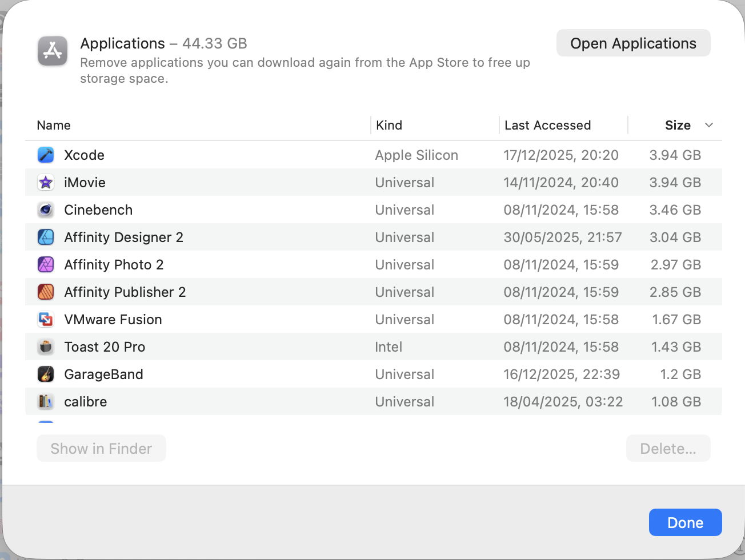Click the Affinity Photo 2 icon
Screen dimensions: 745x560
pyautogui.click(x=46, y=265)
